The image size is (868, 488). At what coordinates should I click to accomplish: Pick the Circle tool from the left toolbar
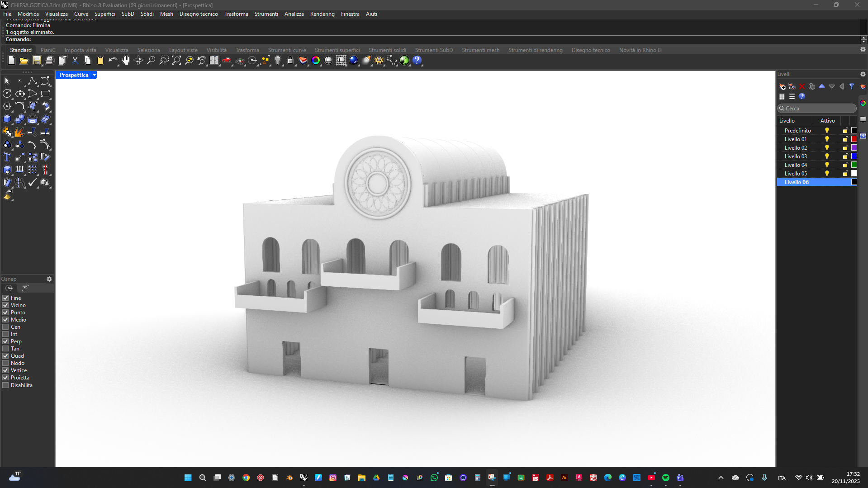pos(7,94)
